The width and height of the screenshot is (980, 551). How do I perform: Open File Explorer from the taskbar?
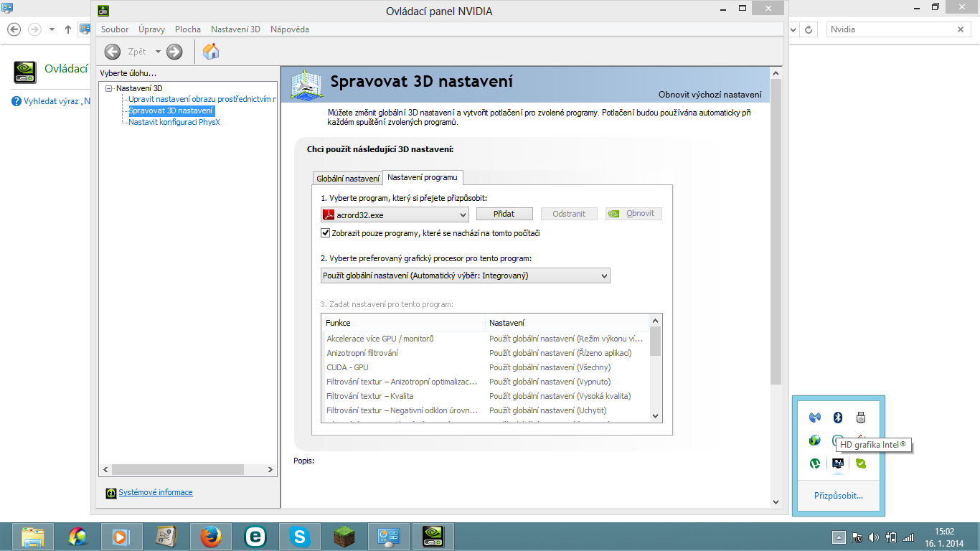pos(33,537)
